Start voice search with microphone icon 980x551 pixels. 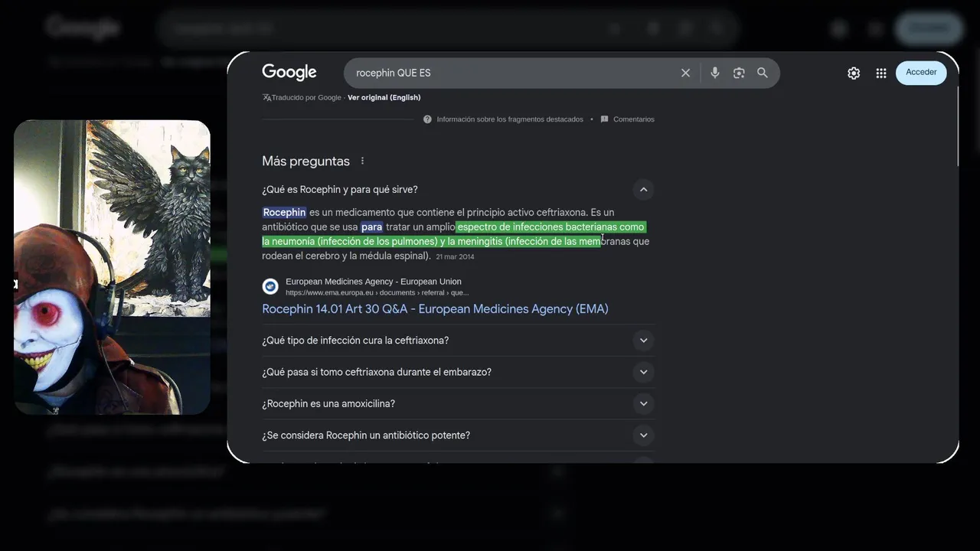point(714,73)
